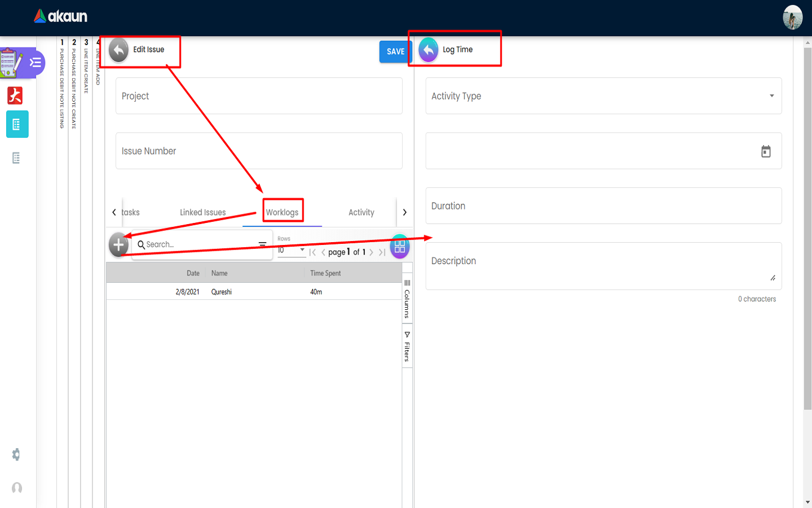Image resolution: width=812 pixels, height=508 pixels.
Task: Select the grey document list icon in sidebar
Action: (x=16, y=158)
